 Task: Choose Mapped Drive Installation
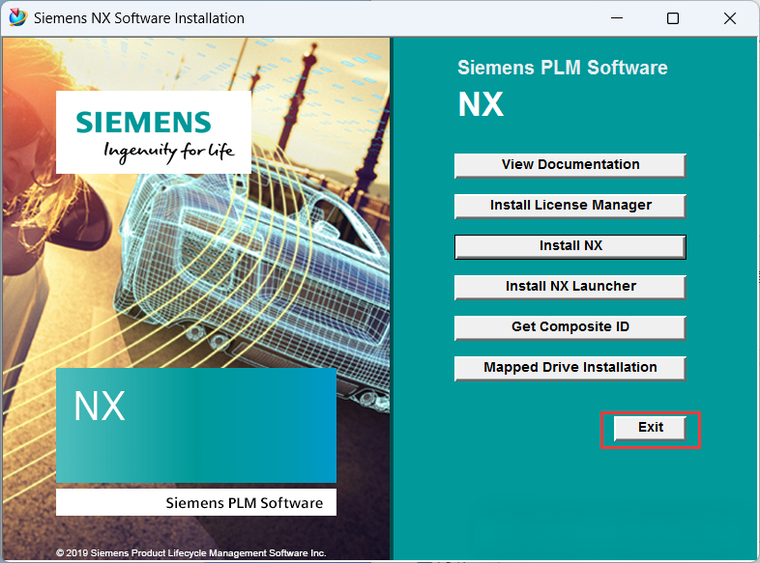(x=570, y=368)
